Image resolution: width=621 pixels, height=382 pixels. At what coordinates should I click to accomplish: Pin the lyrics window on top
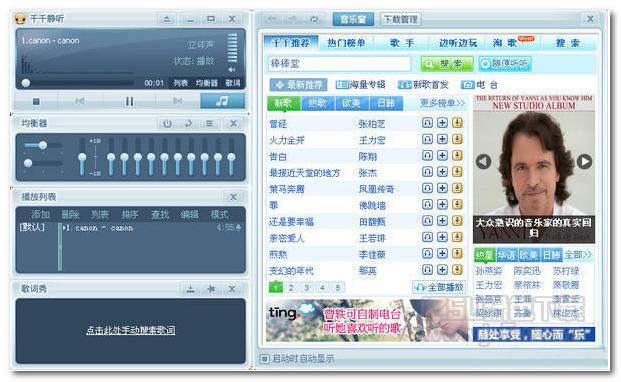click(x=211, y=289)
